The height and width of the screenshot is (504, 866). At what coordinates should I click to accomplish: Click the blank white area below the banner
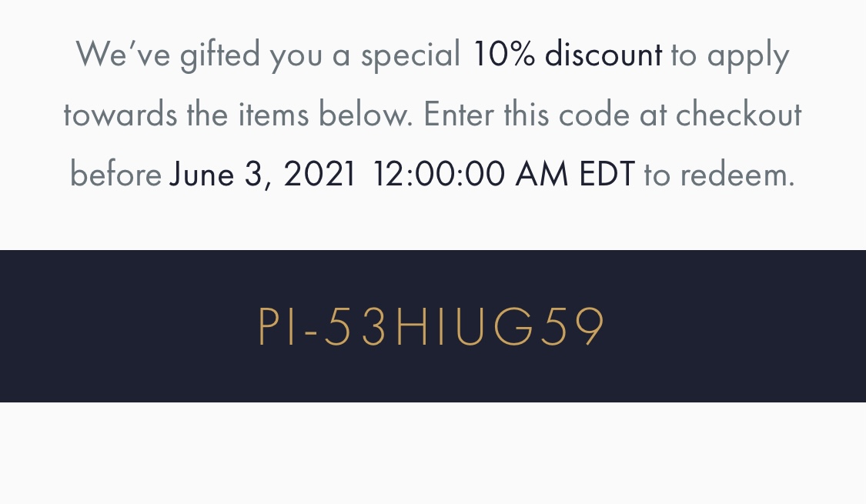point(433,454)
